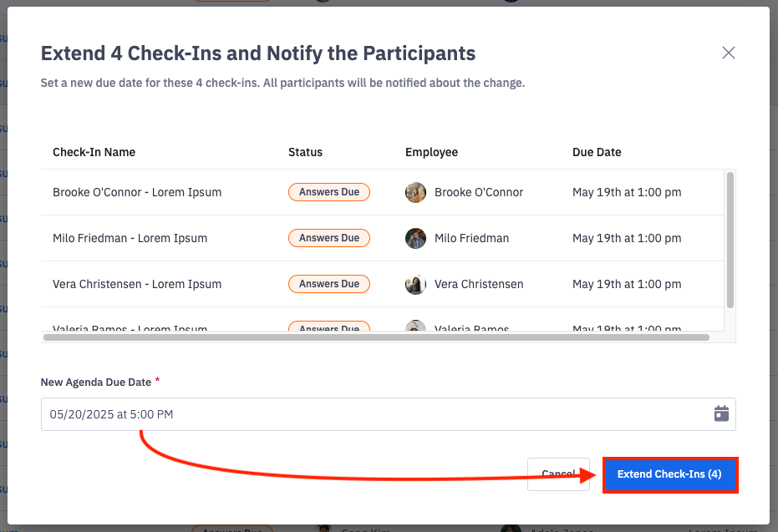This screenshot has height=532, width=778.
Task: Click Answers Due badge for Milo Friedman
Action: 329,238
